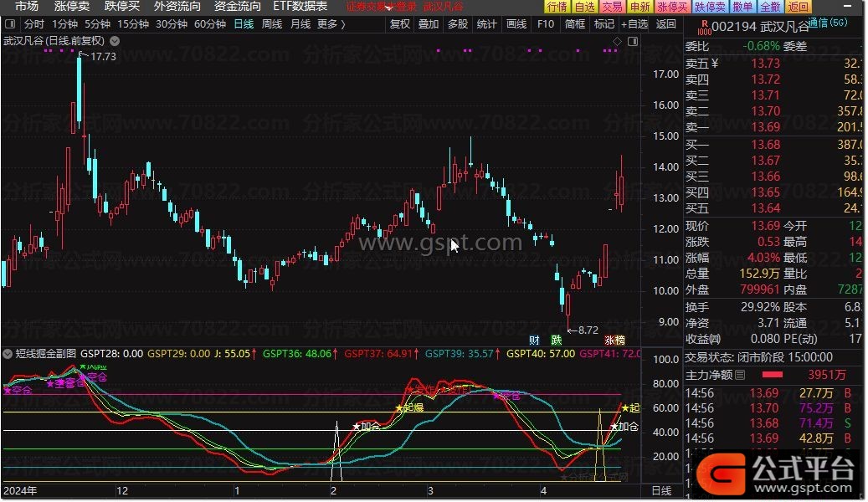This screenshot has width=868, height=502.
Task: Click the 多股 toolbar item
Action: (x=458, y=24)
